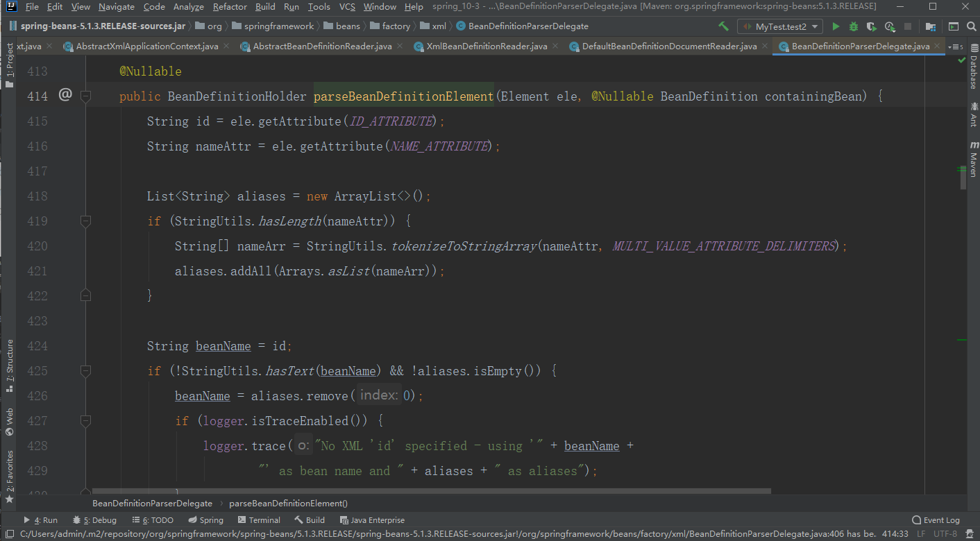Open the View menu
The height and width of the screenshot is (541, 980).
(81, 6)
